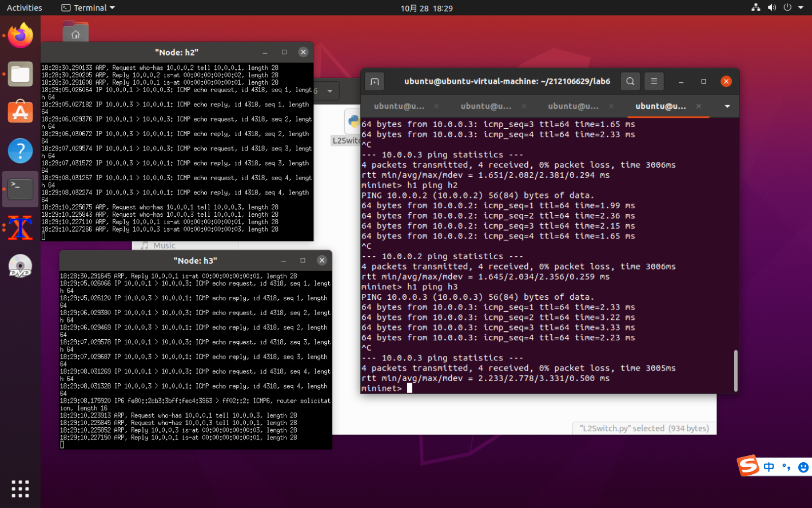Click h3 line starting 18:29:10.223913 ARP
The width and height of the screenshot is (812, 508).
click(178, 416)
